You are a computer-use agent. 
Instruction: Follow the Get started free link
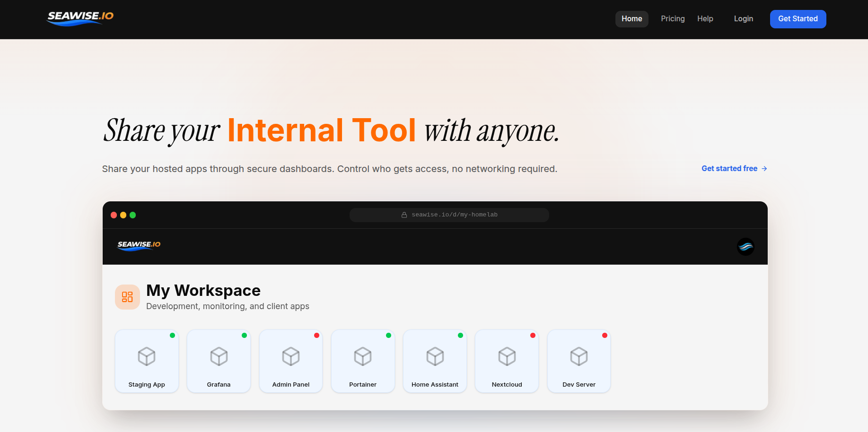click(x=734, y=169)
